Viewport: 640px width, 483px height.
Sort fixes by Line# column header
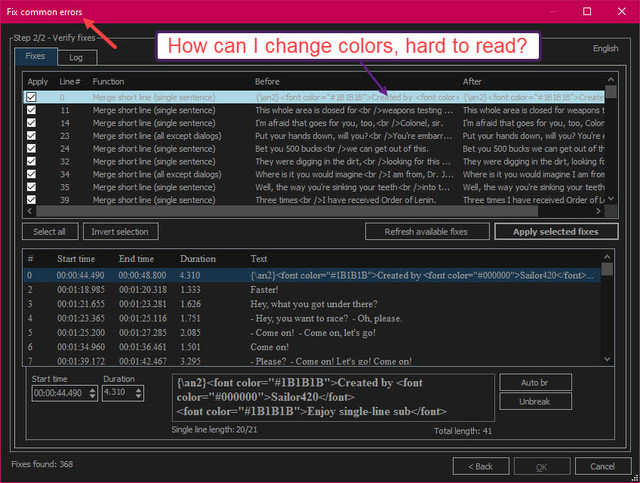[70, 82]
